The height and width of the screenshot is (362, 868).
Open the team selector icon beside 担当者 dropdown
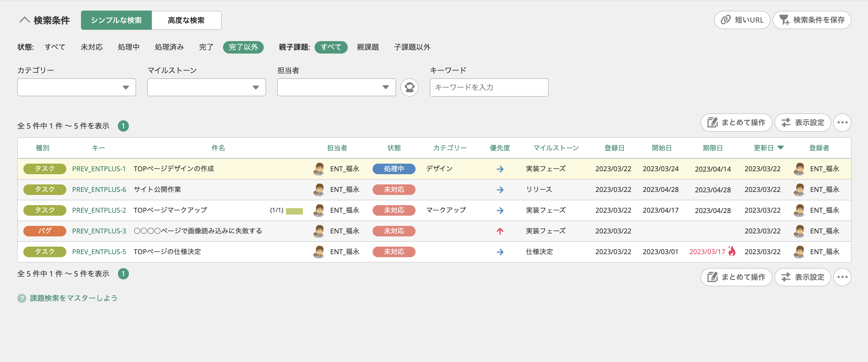click(410, 87)
